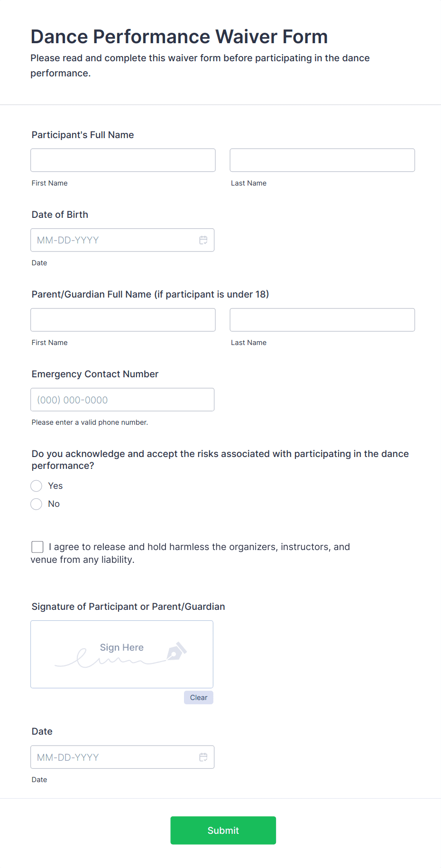Select the No radio button for risk acknowledgment
Image resolution: width=441 pixels, height=868 pixels.
[x=36, y=504]
